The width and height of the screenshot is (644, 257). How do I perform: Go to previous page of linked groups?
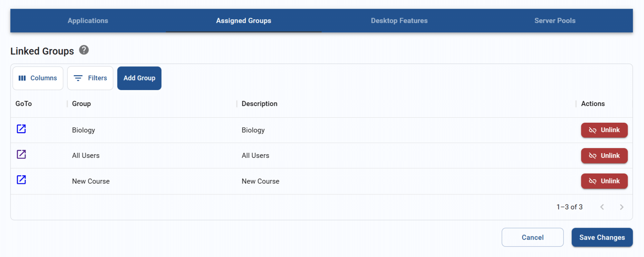click(x=602, y=207)
